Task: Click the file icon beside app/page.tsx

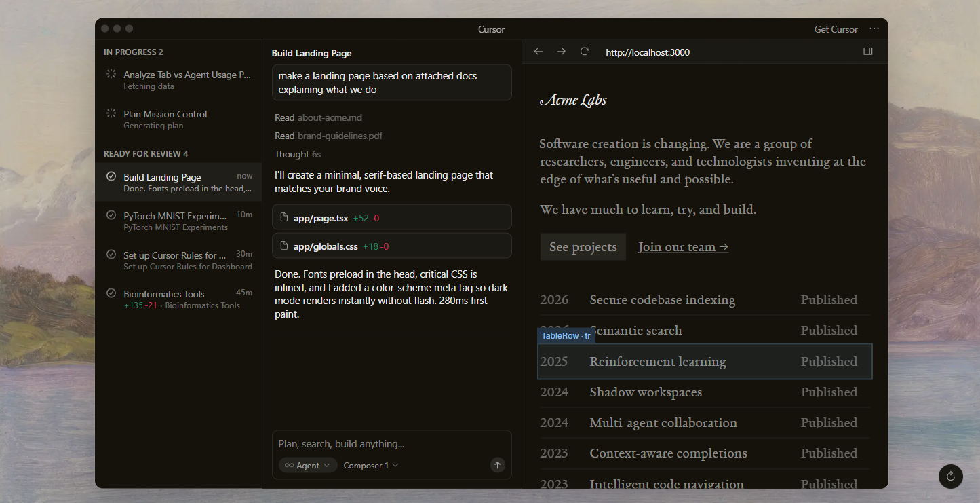Action: [284, 218]
